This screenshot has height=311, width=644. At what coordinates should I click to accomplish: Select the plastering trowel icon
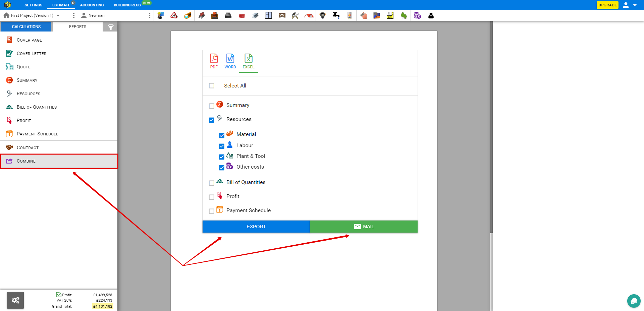point(363,15)
